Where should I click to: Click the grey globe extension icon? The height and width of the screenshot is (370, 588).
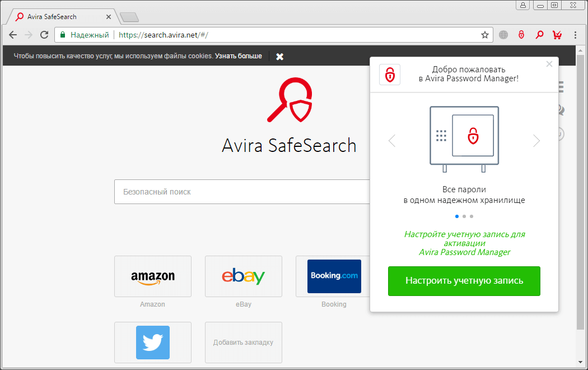(503, 34)
